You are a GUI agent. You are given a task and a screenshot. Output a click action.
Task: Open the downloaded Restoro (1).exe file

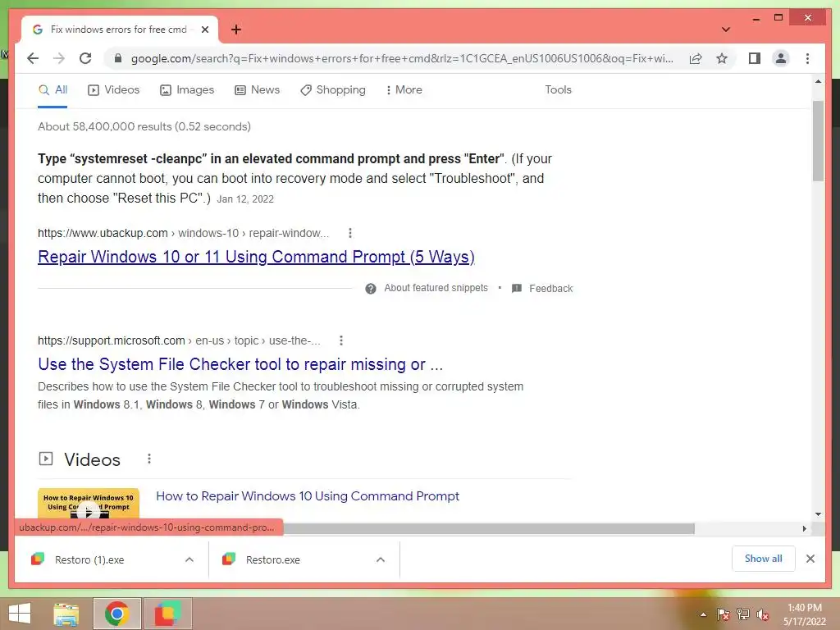89,559
